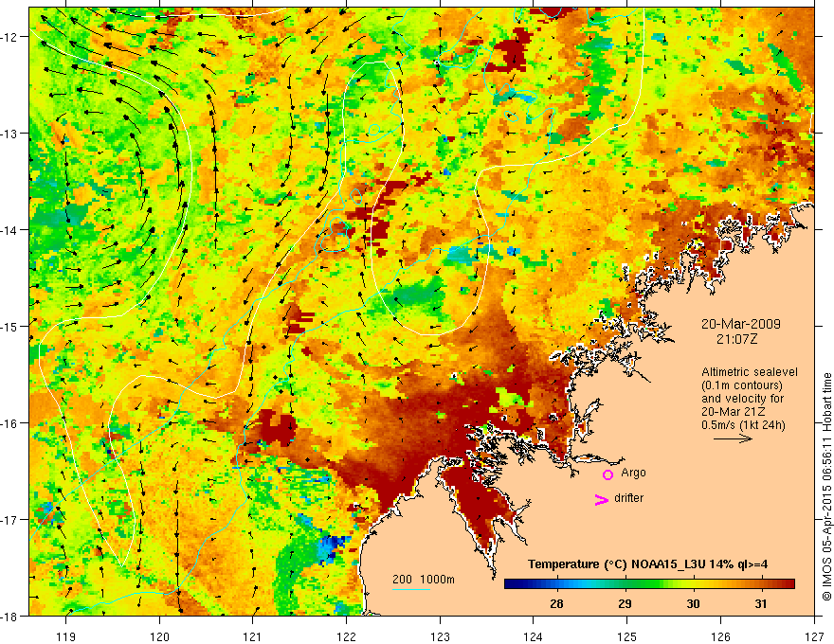Click the temperature color bar scale
Screen dimensions: 834x644
[x=649, y=584]
